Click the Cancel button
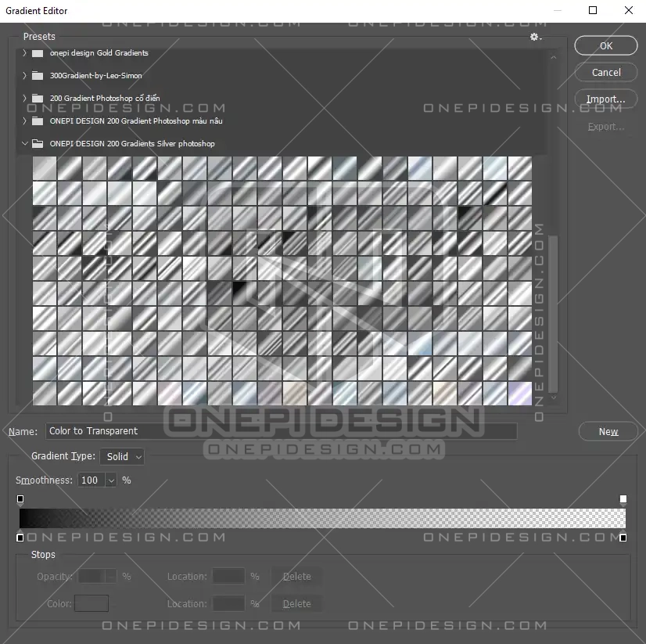The height and width of the screenshot is (644, 646). pyautogui.click(x=605, y=73)
